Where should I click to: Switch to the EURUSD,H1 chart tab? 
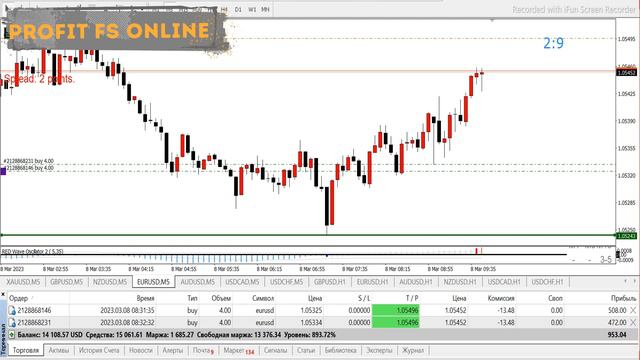click(x=372, y=282)
